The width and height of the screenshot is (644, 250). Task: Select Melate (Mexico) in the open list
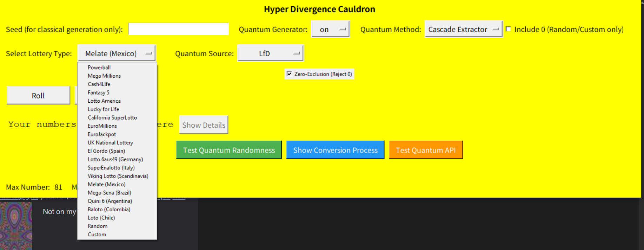point(117,185)
